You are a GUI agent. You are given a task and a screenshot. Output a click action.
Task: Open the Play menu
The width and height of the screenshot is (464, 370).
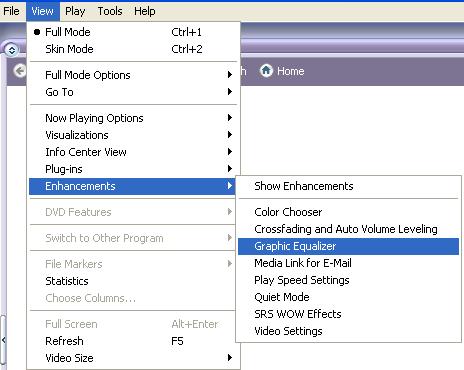click(75, 11)
